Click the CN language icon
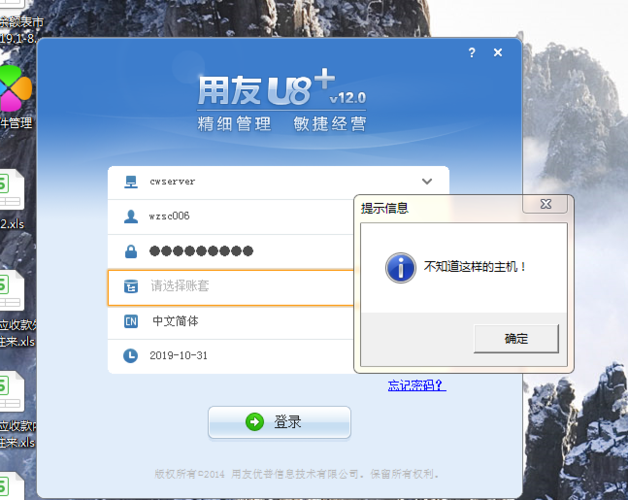628x500 pixels. pos(131,321)
